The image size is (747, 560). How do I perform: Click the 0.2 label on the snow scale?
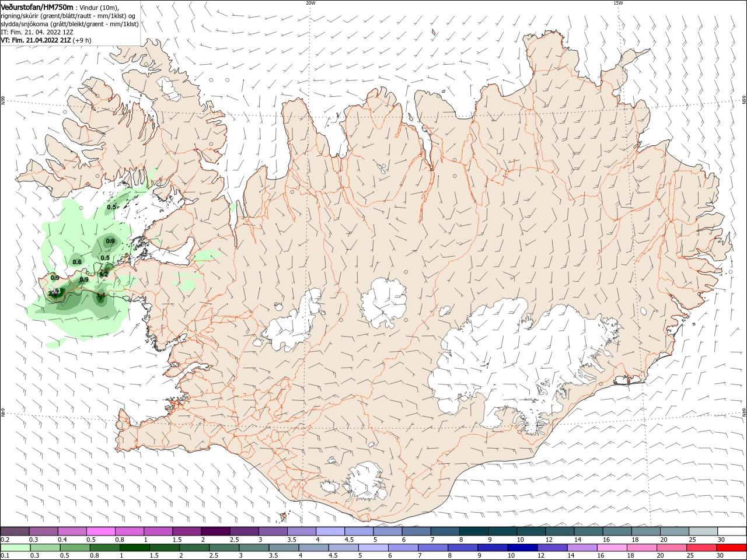[5, 540]
